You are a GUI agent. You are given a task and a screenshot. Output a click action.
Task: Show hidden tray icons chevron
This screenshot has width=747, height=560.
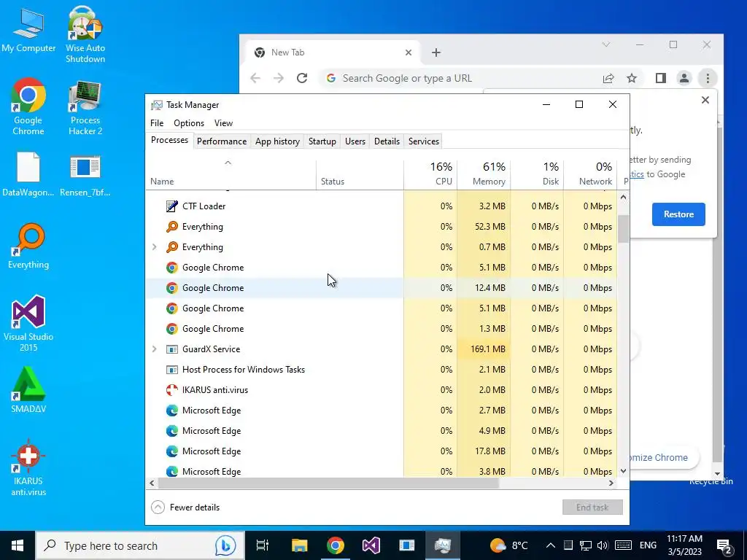click(550, 545)
